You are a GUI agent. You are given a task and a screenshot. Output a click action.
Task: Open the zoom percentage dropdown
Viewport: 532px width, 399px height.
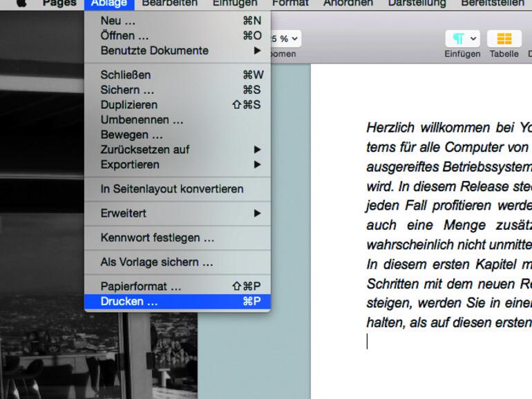coord(285,39)
